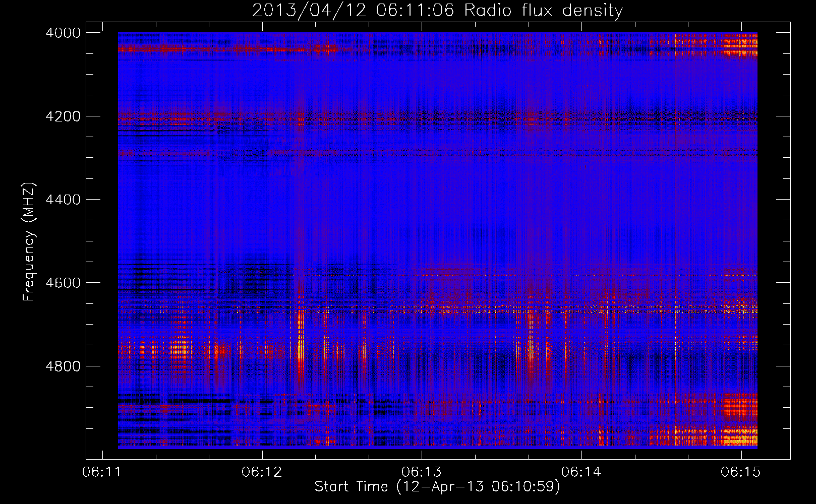Click the 'Start Time (12-Apr-13 06:10:59)' label
Viewport: 816px width, 504px height.
pyautogui.click(x=437, y=487)
